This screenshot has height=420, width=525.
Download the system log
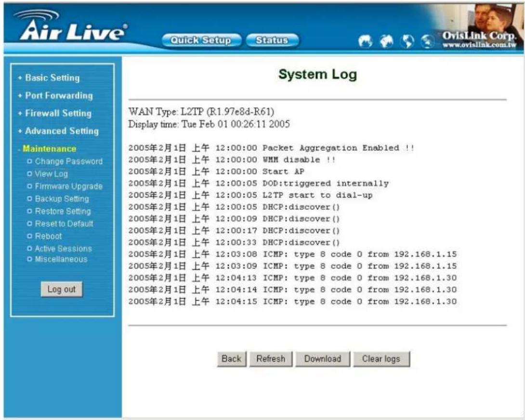click(x=322, y=359)
